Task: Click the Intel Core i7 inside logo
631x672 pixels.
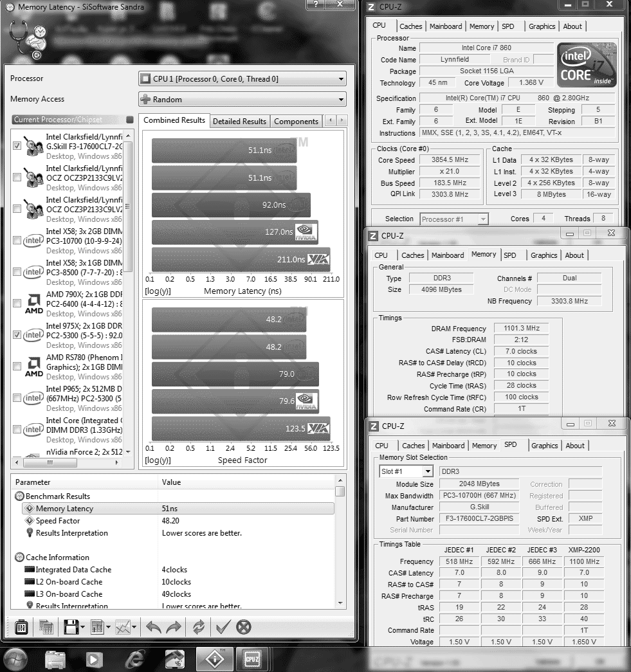Action: click(x=587, y=65)
